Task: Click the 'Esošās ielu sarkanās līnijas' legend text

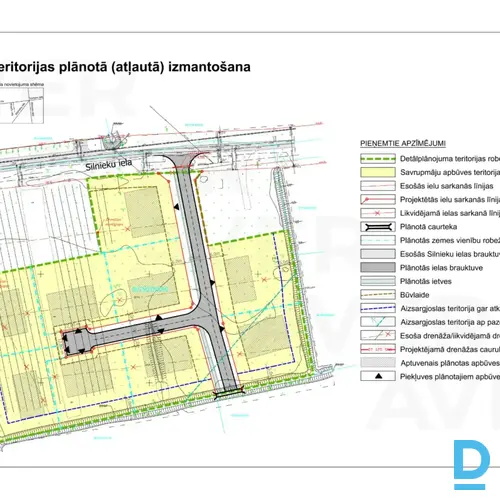Action: pyautogui.click(x=447, y=186)
